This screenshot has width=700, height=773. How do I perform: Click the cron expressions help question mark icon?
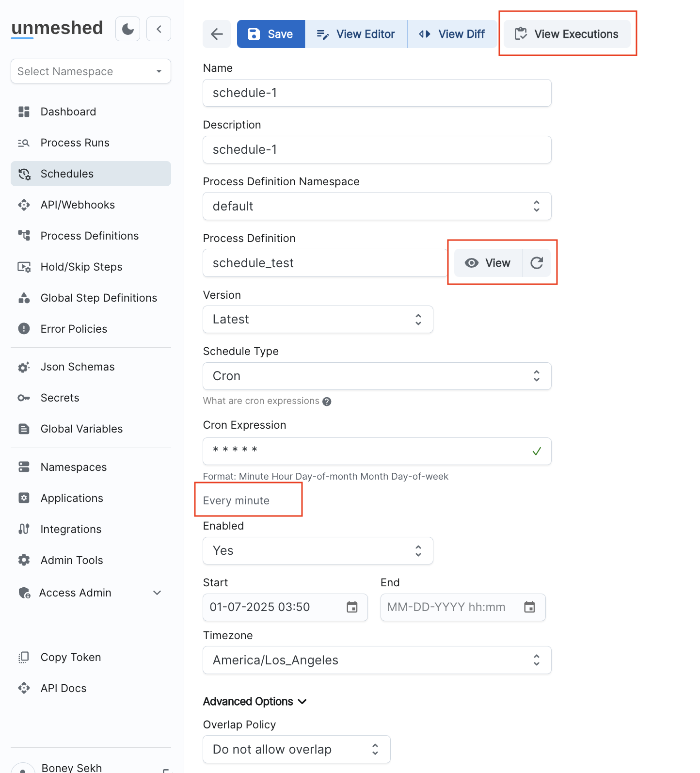[327, 402]
